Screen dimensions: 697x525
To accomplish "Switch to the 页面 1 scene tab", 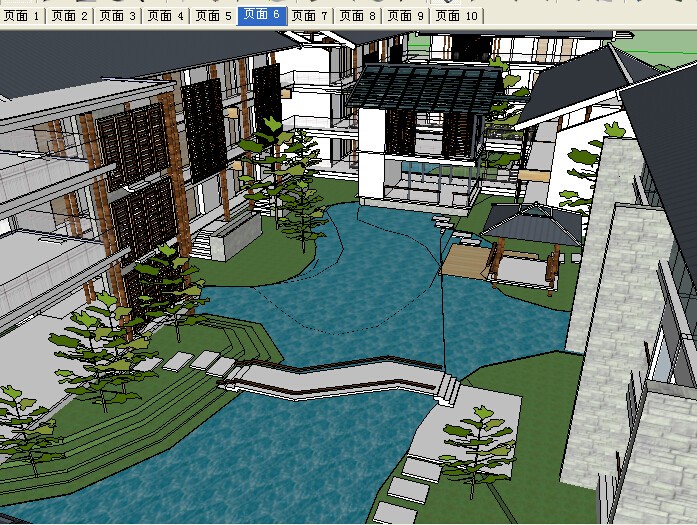I will 22,16.
